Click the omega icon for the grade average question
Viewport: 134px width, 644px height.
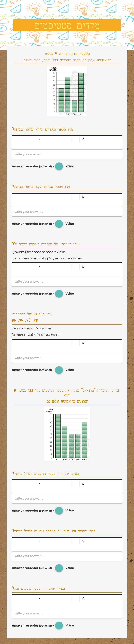(x=83, y=267)
